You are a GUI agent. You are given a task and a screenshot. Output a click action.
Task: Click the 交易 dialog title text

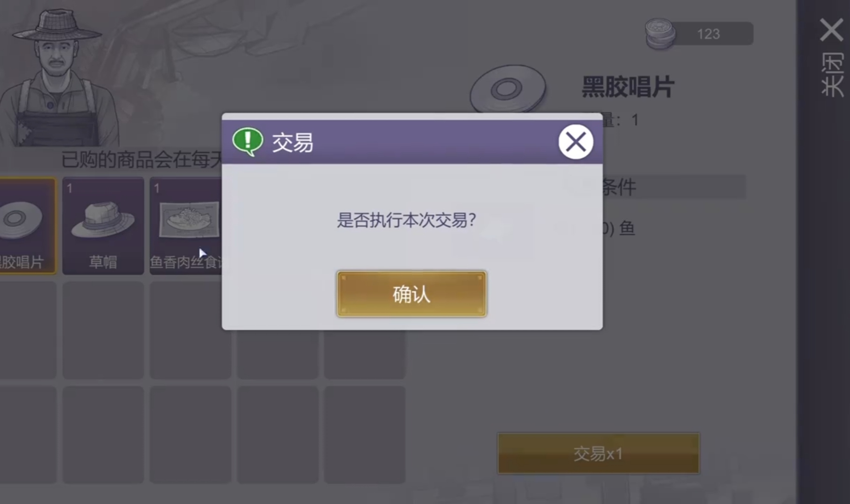click(x=292, y=142)
